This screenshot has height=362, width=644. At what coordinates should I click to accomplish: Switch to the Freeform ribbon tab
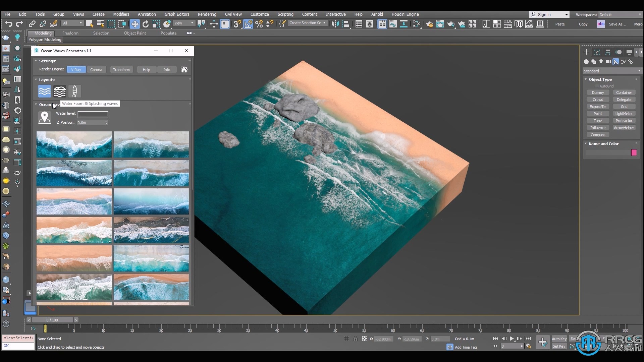pyautogui.click(x=70, y=33)
